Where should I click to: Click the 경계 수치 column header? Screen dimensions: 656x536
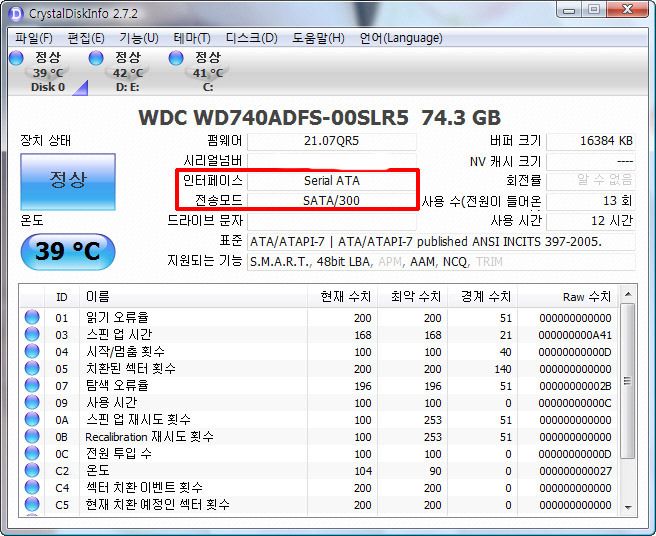coord(482,297)
